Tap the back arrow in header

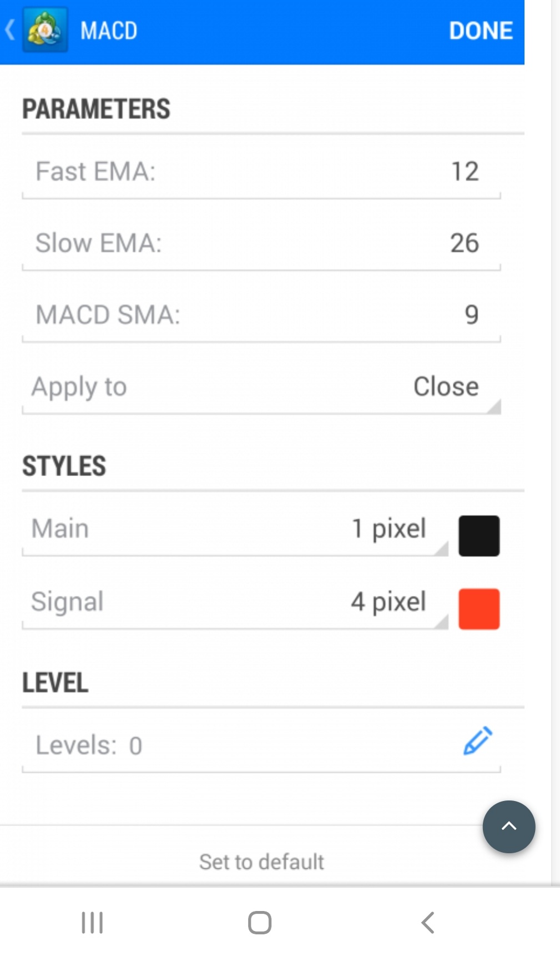10,30
